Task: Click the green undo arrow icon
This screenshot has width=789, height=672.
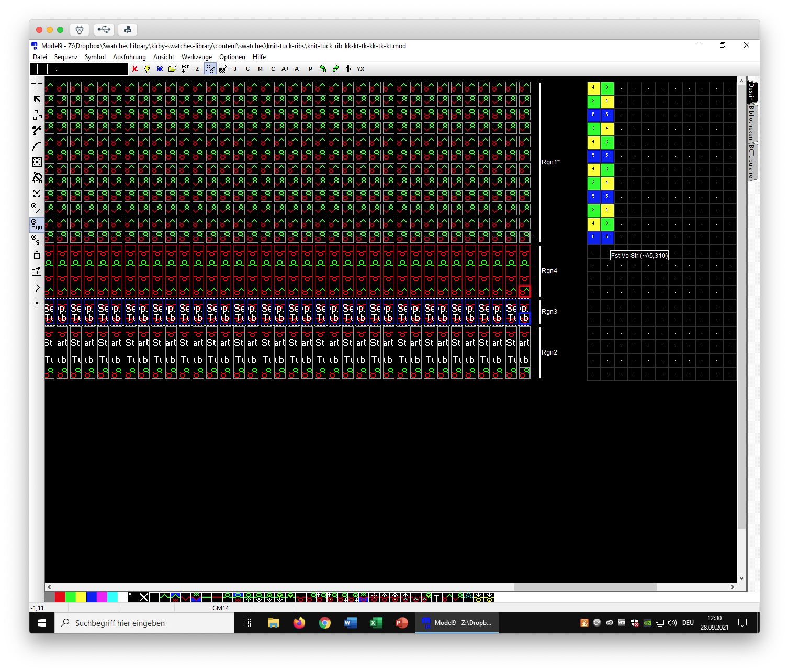Action: [x=323, y=69]
